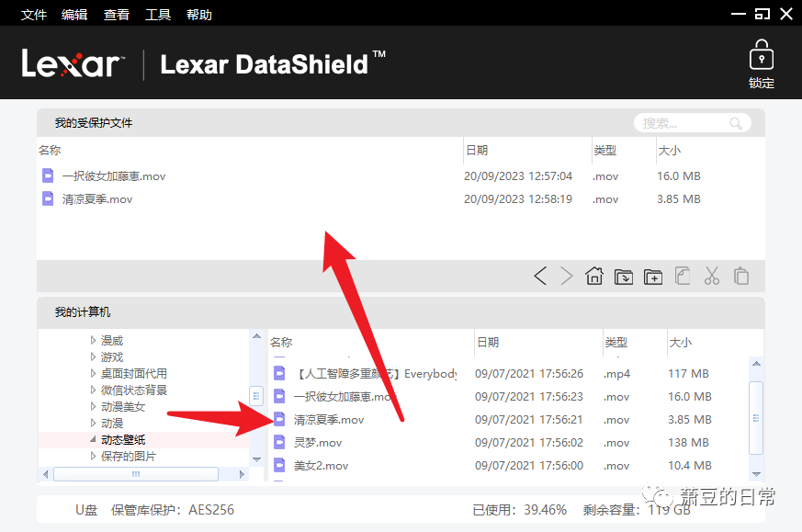Click file icon of Everybody mp4
The width and height of the screenshot is (802, 532).
click(x=279, y=373)
